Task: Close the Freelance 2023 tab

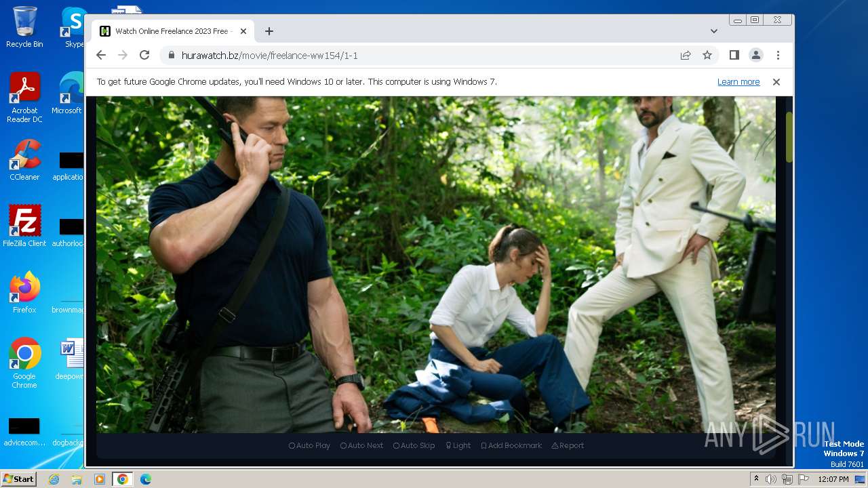Action: (243, 31)
